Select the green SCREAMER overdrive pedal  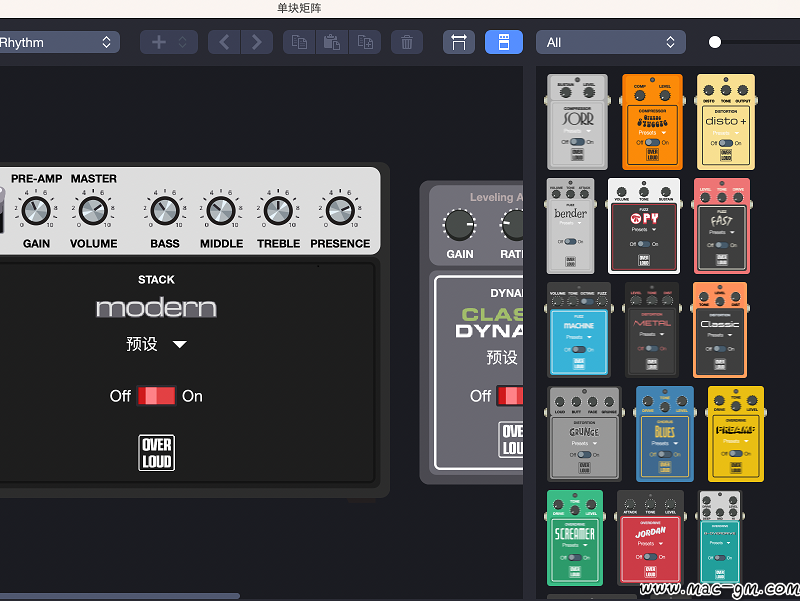[x=574, y=538]
